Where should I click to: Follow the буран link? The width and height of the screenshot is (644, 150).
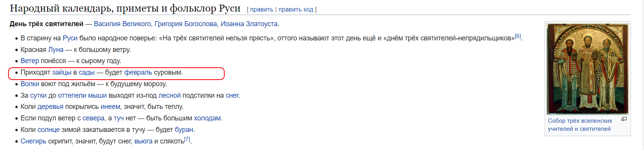click(184, 130)
